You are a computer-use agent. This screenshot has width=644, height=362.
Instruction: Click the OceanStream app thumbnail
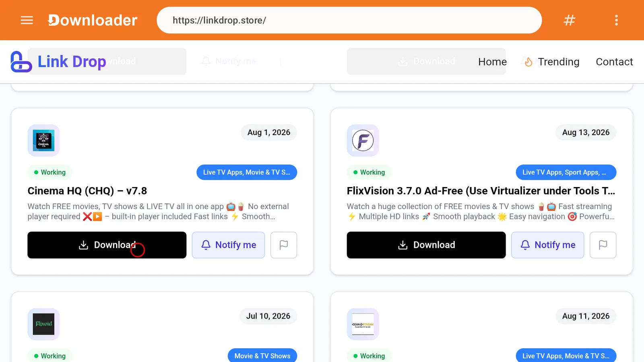point(363,324)
